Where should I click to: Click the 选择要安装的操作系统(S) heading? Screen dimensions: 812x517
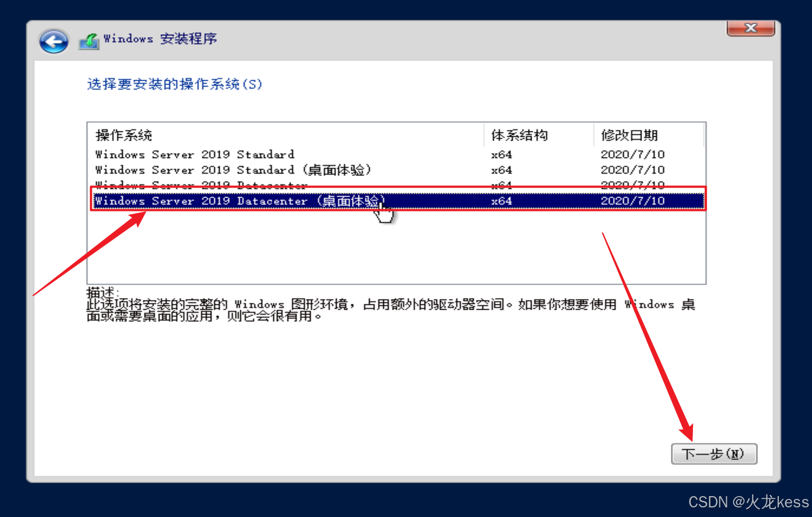coord(174,84)
